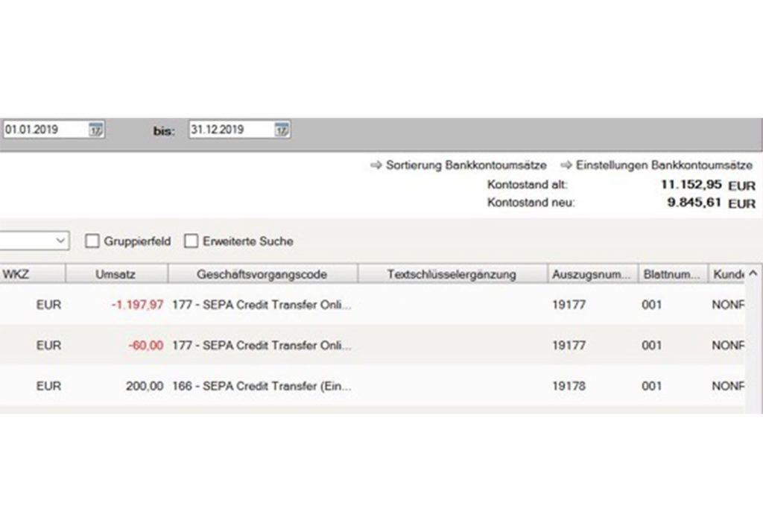Screen dimensions: 763x532
Task: Sort by Textschlüsselergänzung column header
Action: tap(453, 274)
